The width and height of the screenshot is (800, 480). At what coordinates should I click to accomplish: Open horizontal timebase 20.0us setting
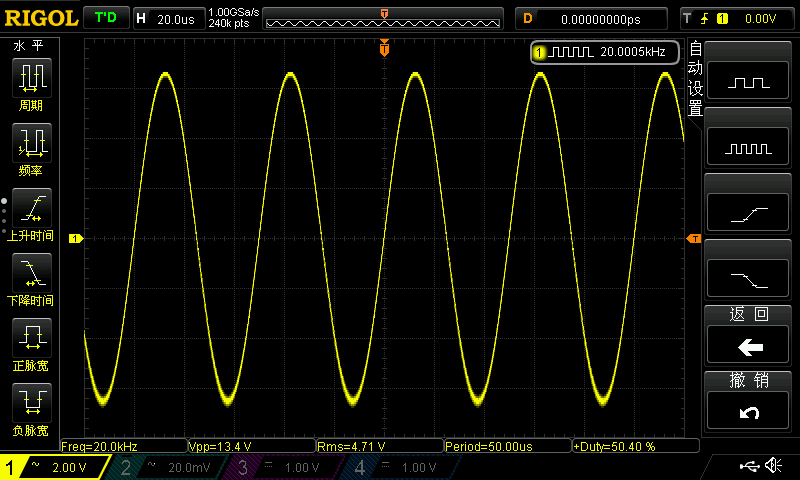click(169, 19)
